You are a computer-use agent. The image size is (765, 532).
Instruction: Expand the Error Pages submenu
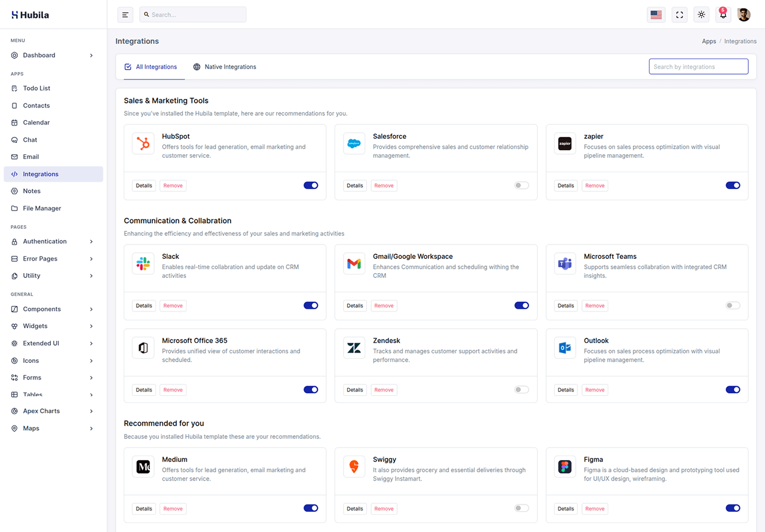53,259
